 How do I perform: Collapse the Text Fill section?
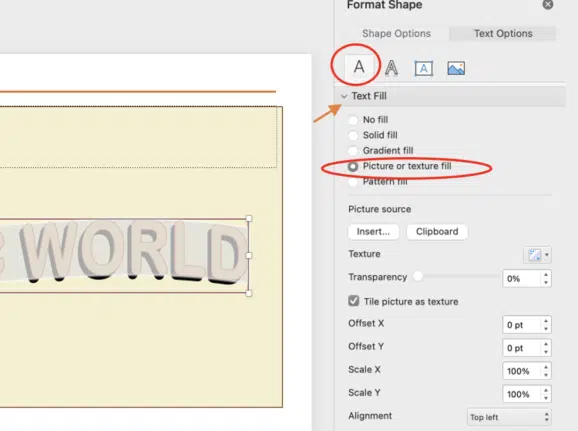pyautogui.click(x=344, y=96)
